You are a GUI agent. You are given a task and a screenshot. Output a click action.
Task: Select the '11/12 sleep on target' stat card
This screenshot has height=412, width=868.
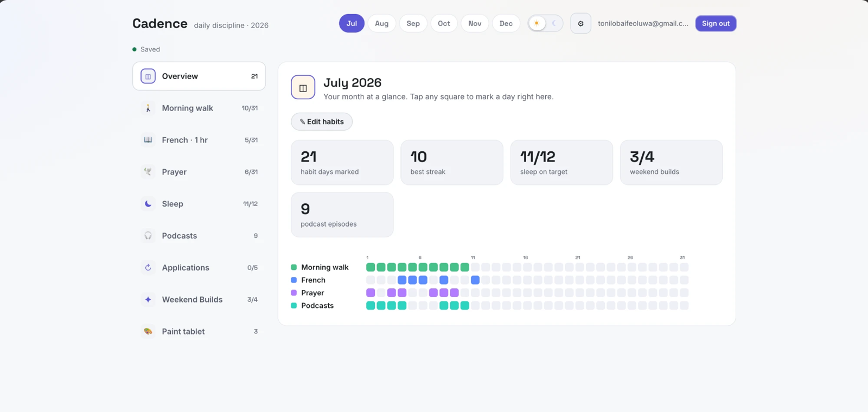561,163
